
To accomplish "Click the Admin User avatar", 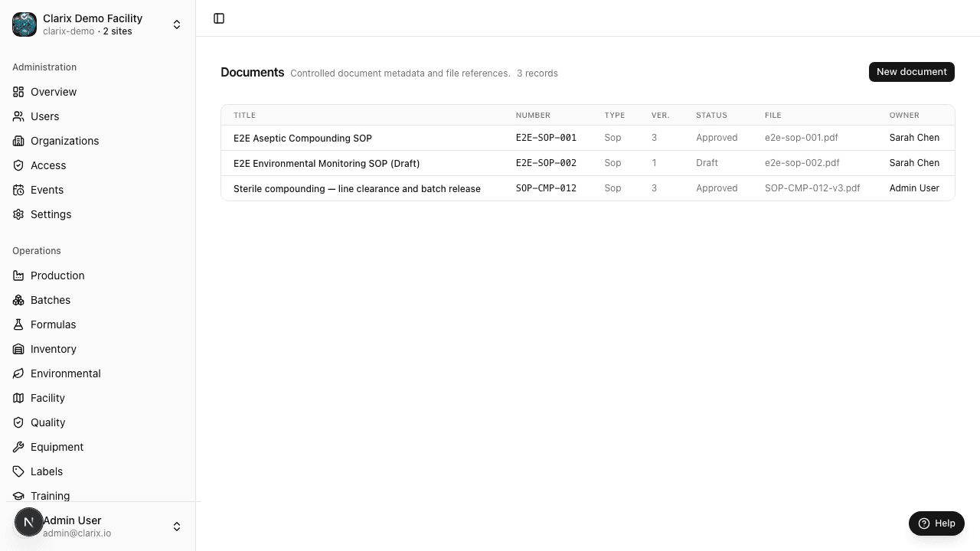I will 29,523.
